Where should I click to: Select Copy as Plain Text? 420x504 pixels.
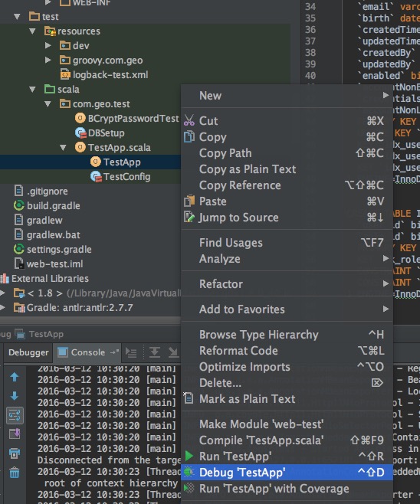point(287,169)
